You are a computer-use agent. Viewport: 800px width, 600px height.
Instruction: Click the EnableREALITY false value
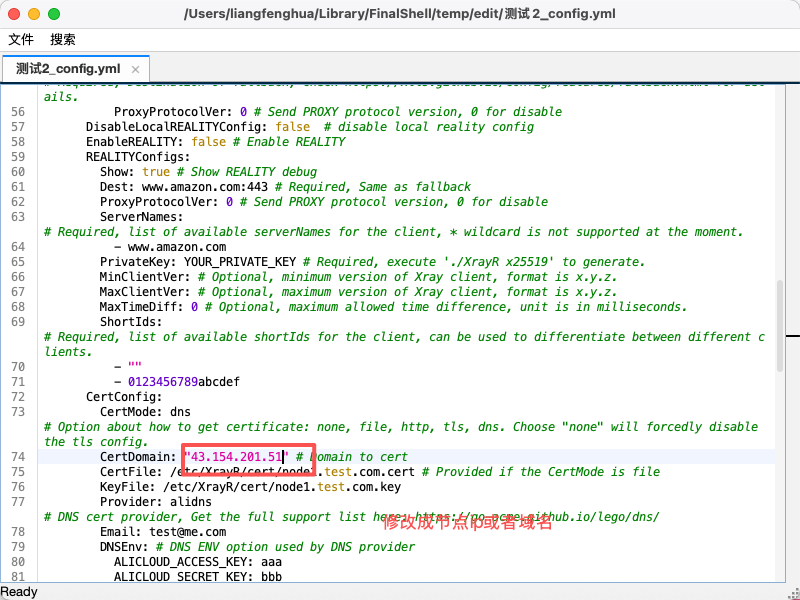209,142
